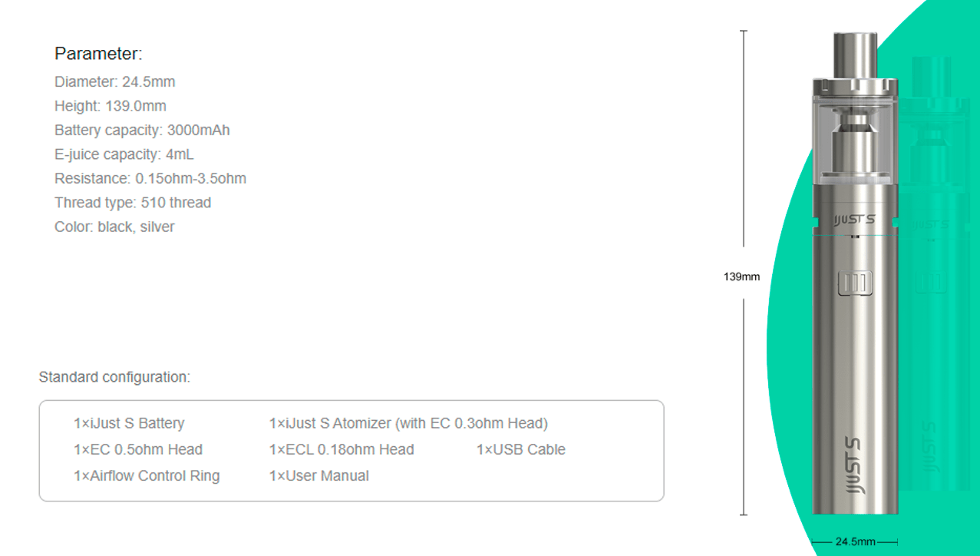Screen dimensions: 980x556
Task: Click the 1×User Manual item
Action: tap(319, 475)
